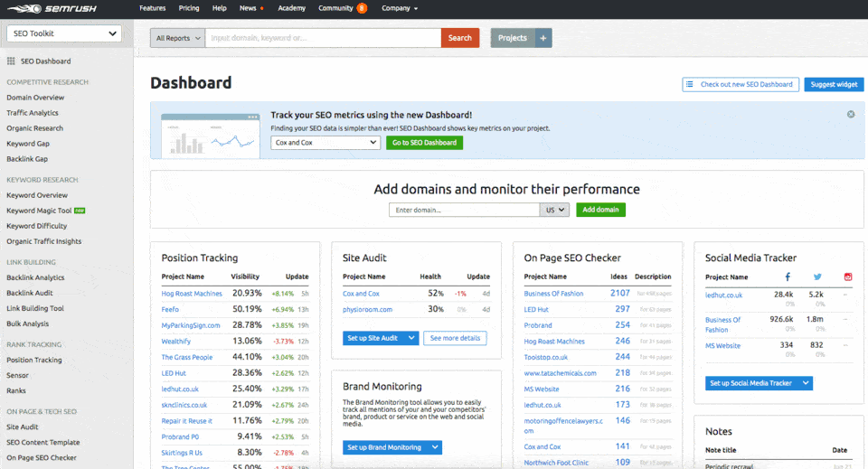Open physioroom.com in Site Audit
The height and width of the screenshot is (469, 868).
pos(367,310)
